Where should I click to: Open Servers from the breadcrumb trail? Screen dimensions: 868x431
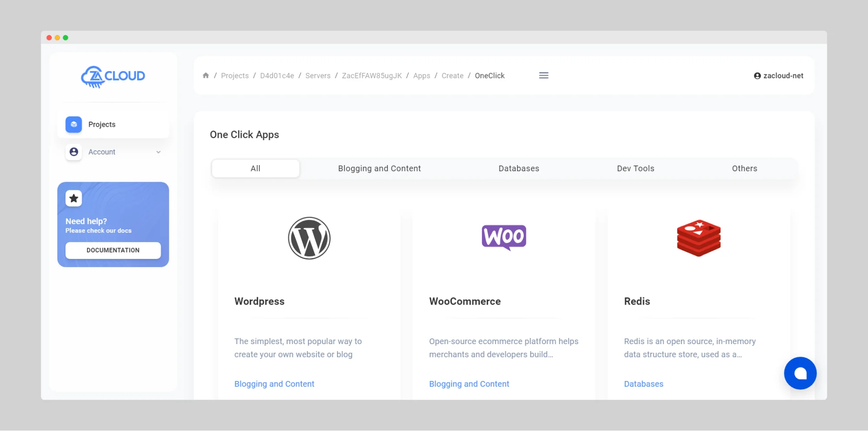[x=317, y=75]
